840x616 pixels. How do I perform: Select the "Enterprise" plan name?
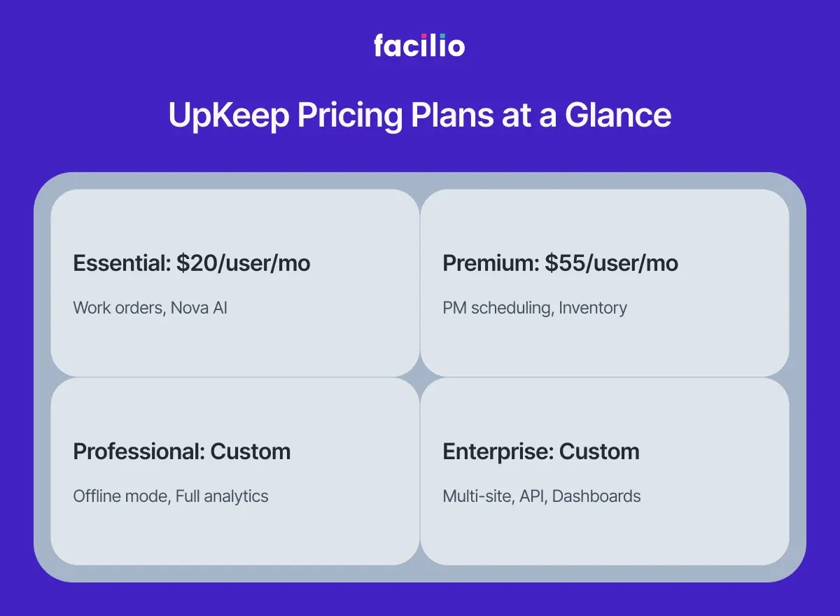497,451
